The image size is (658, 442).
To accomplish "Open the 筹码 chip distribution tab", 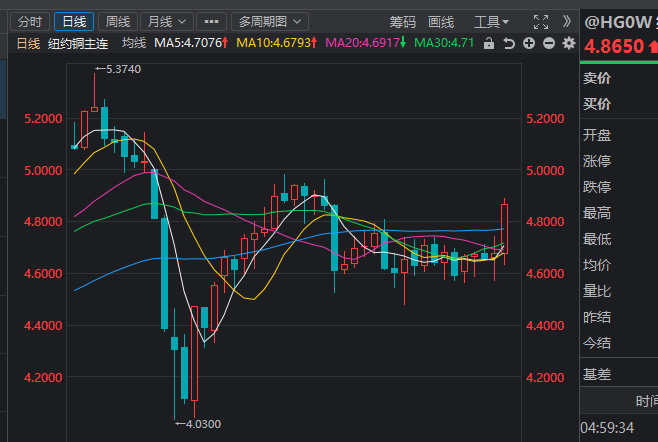I will [402, 21].
